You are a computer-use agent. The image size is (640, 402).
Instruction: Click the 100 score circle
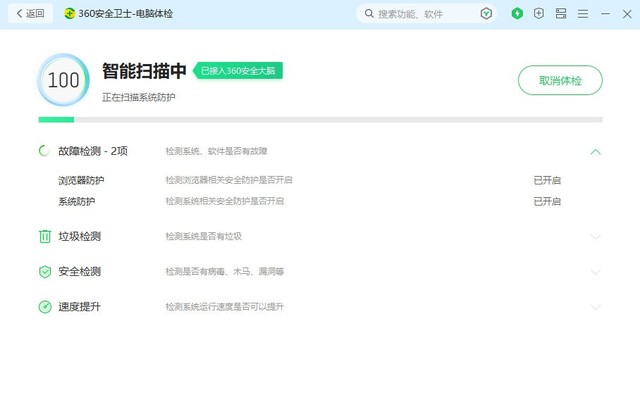tap(63, 80)
